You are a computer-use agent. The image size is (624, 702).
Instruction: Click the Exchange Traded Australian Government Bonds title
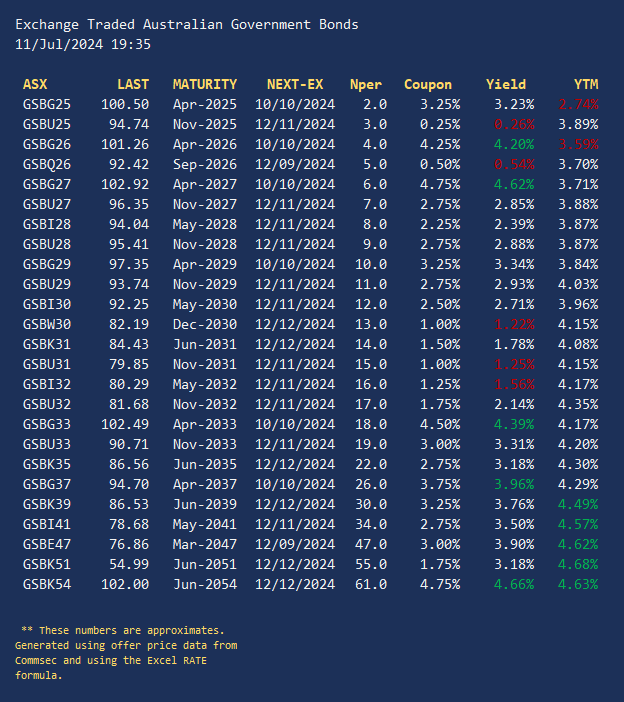(186, 24)
